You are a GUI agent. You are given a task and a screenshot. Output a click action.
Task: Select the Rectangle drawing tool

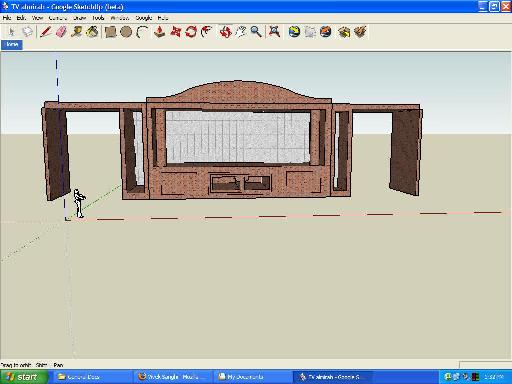[110, 32]
